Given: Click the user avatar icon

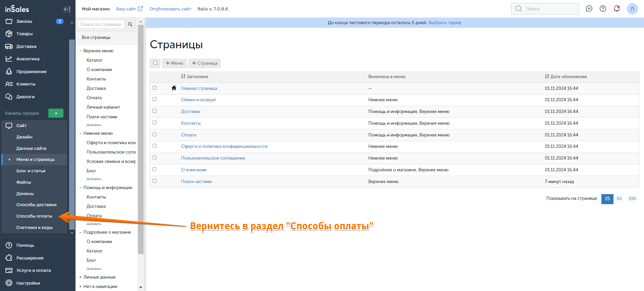Looking at the screenshot, I should pyautogui.click(x=632, y=9).
